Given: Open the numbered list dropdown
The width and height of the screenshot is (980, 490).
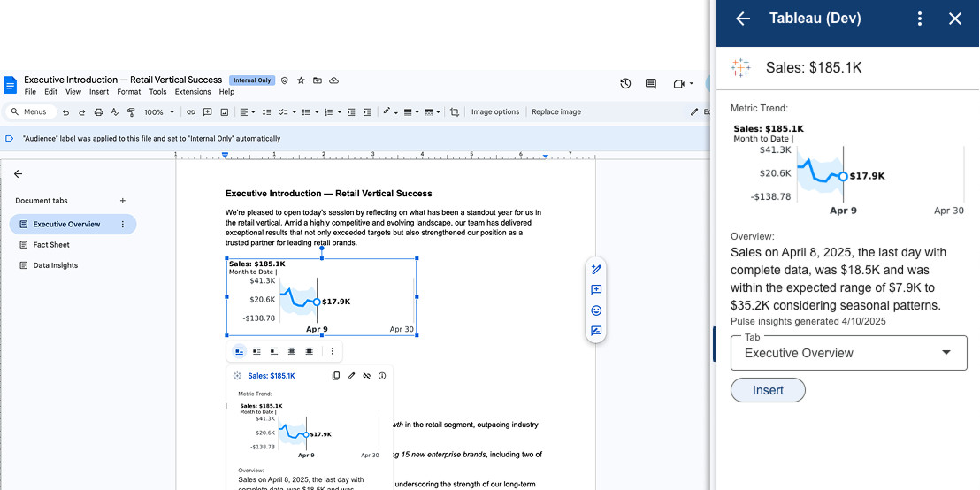Looking at the screenshot, I should pos(333,112).
